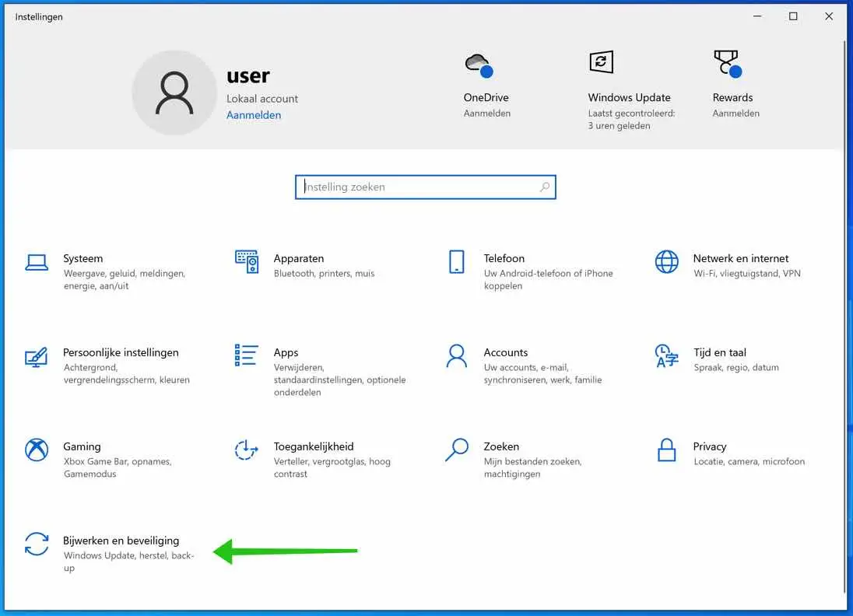The width and height of the screenshot is (853, 616).
Task: Click 'Xbox Game Bar, opnames, Gamemodus' text
Action: [x=118, y=467]
